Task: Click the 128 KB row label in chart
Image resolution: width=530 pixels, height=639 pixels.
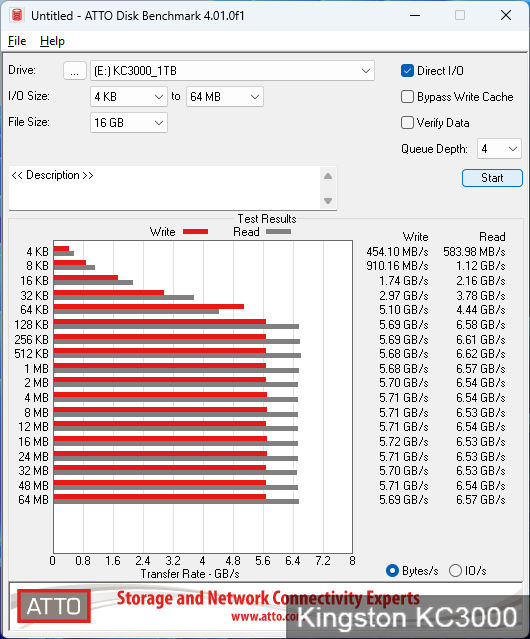Action: pyautogui.click(x=31, y=325)
